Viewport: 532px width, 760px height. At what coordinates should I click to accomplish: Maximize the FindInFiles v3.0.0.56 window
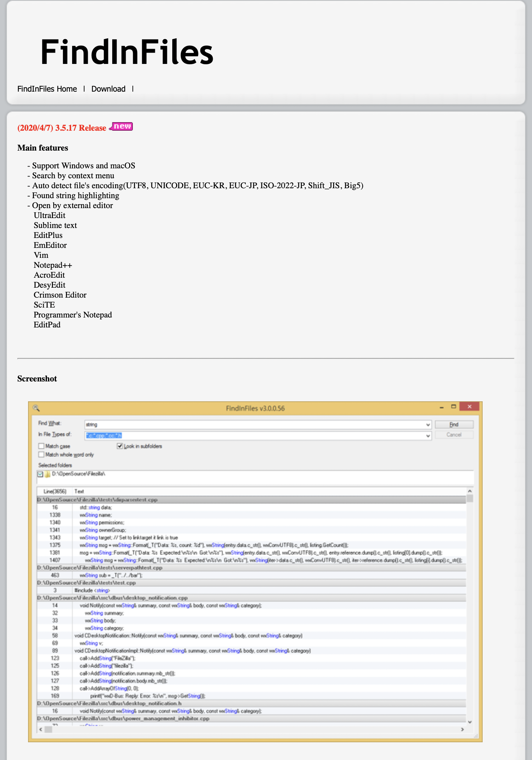(x=454, y=407)
